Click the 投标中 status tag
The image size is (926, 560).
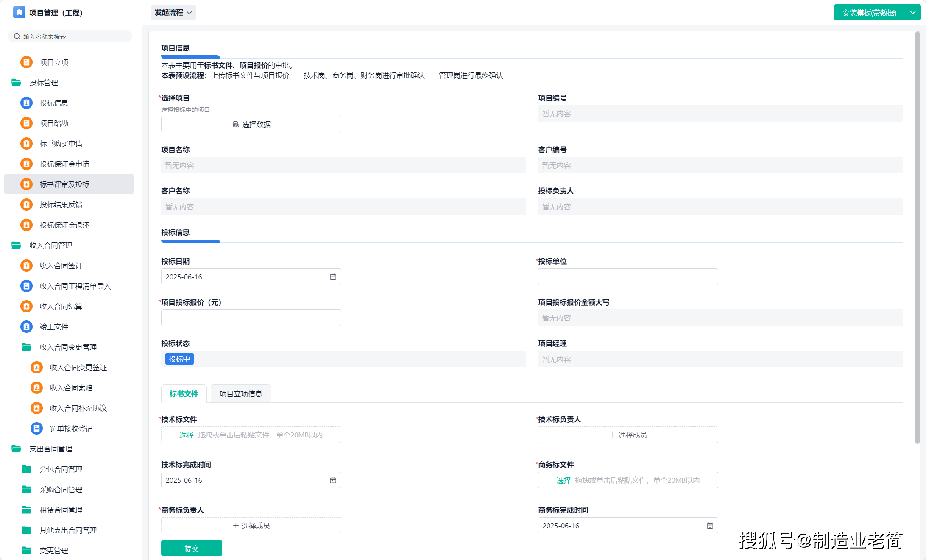click(179, 359)
